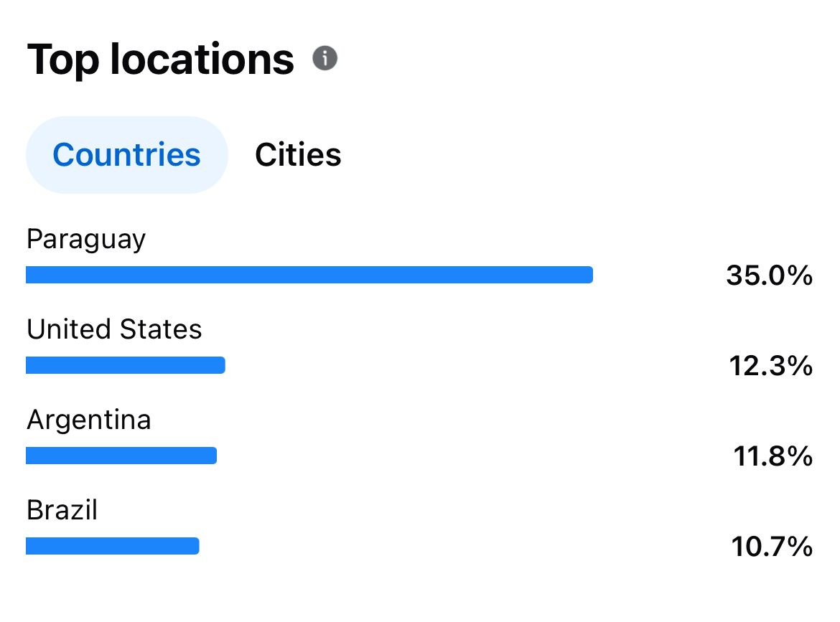
Task: Click the Paraguay country label
Action: click(85, 240)
